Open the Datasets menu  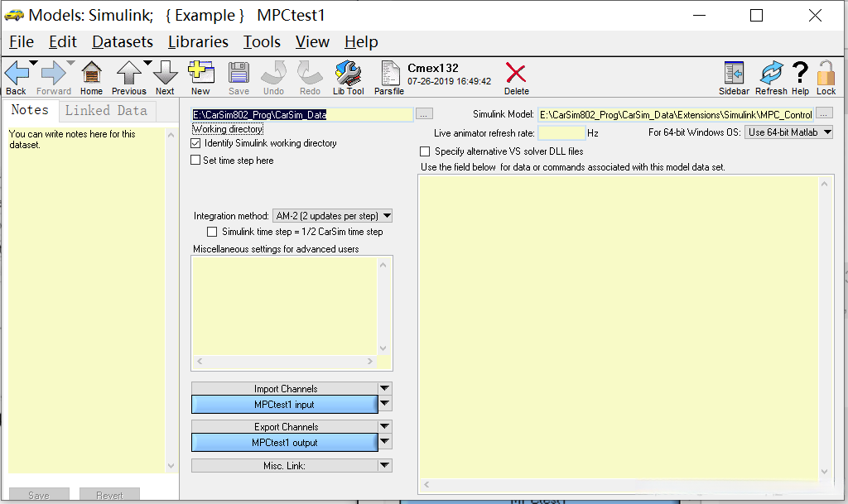pos(123,41)
